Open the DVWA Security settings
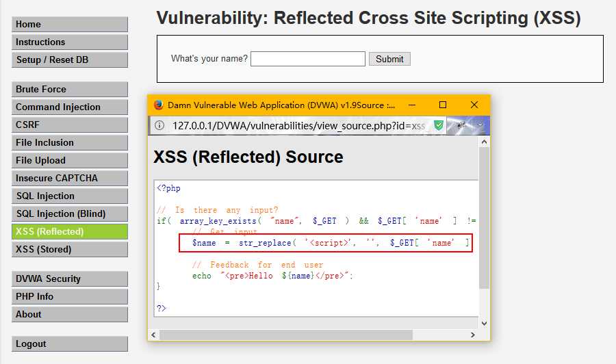The height and width of the screenshot is (364, 616). point(70,278)
